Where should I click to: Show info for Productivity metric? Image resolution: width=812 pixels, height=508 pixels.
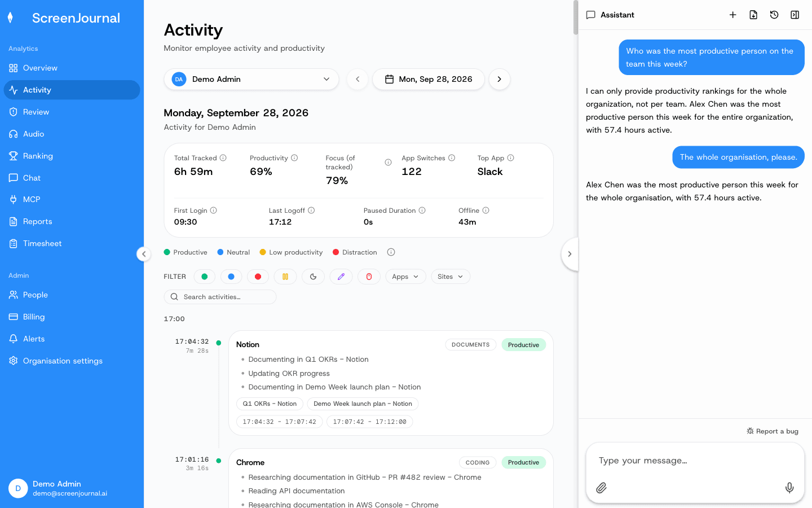294,158
